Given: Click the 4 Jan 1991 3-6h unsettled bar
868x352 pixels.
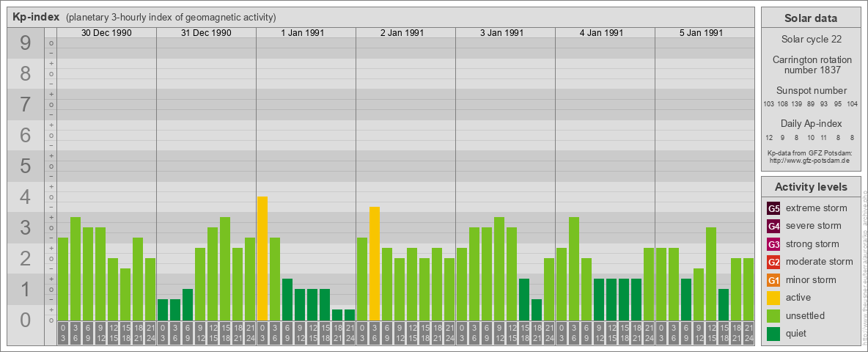Looking at the screenshot, I should (573, 269).
